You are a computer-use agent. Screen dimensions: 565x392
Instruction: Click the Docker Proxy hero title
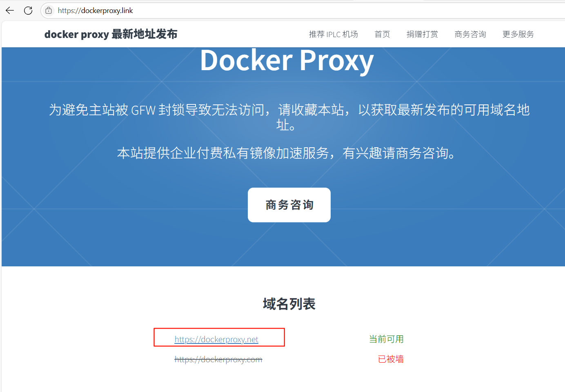[287, 61]
